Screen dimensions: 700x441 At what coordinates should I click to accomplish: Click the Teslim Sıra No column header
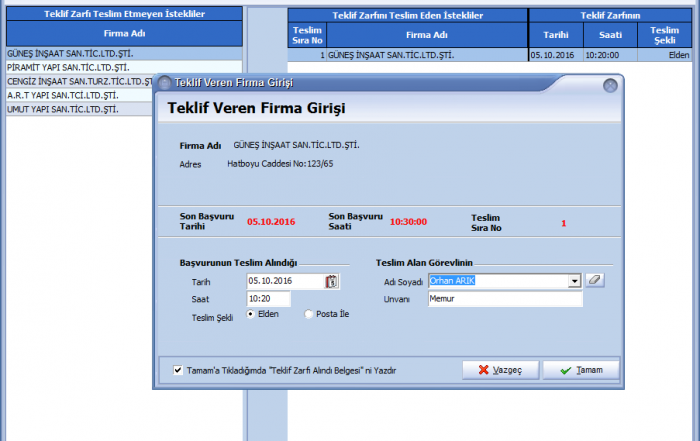308,35
